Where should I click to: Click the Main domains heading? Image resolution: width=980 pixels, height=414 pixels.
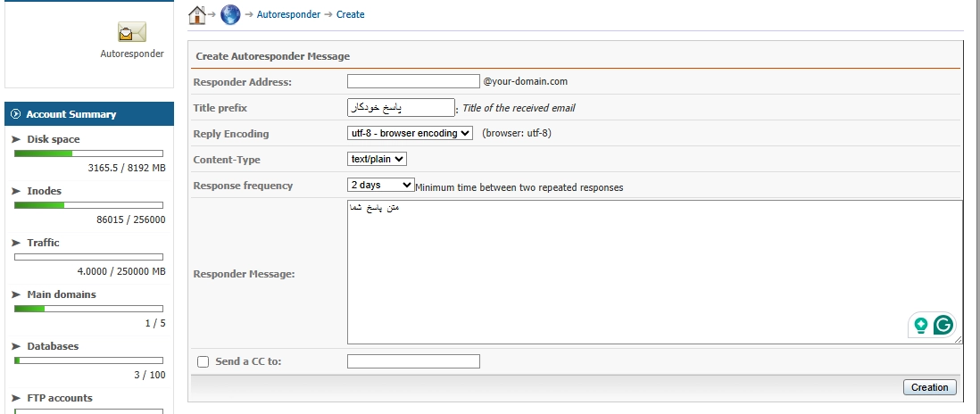coord(62,294)
